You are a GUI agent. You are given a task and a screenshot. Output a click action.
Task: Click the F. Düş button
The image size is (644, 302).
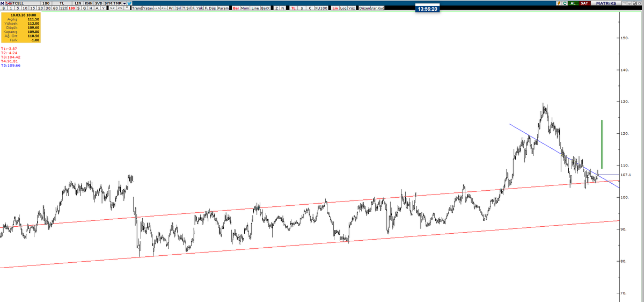[x=210, y=9]
